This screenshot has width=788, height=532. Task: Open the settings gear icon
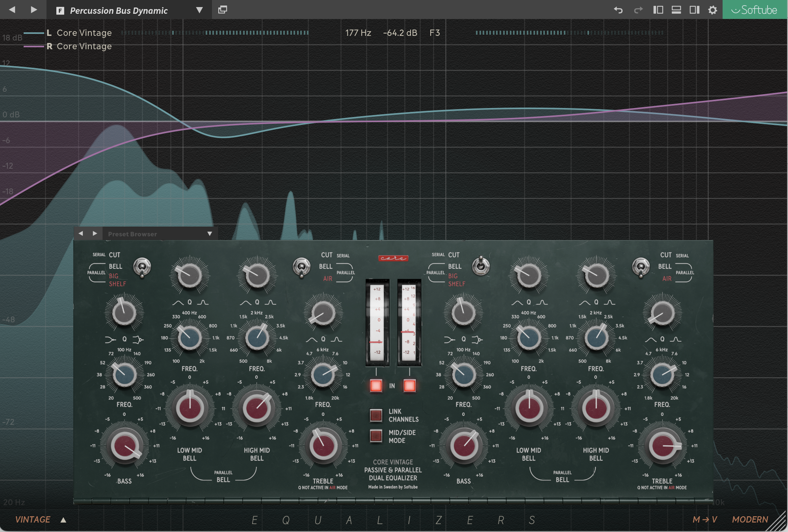pyautogui.click(x=712, y=10)
